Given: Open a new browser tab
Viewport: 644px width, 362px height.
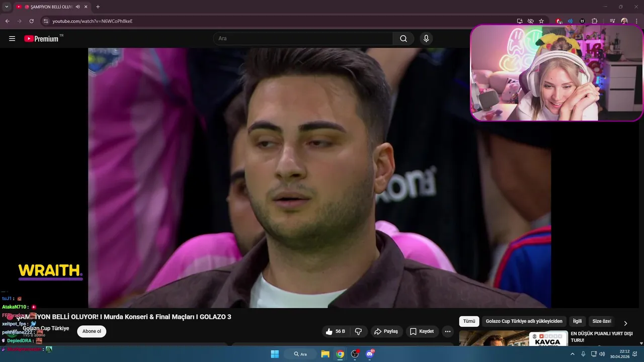Looking at the screenshot, I should point(98,7).
